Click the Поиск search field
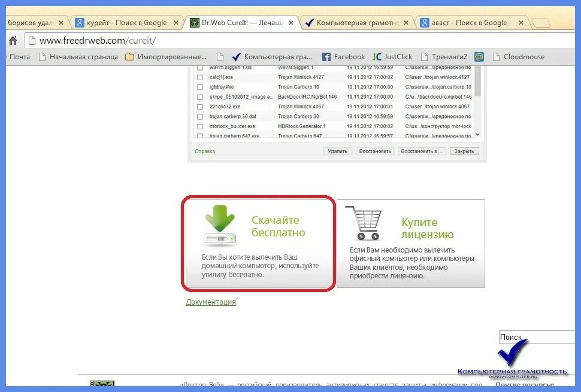This screenshot has height=392, width=581. click(537, 337)
